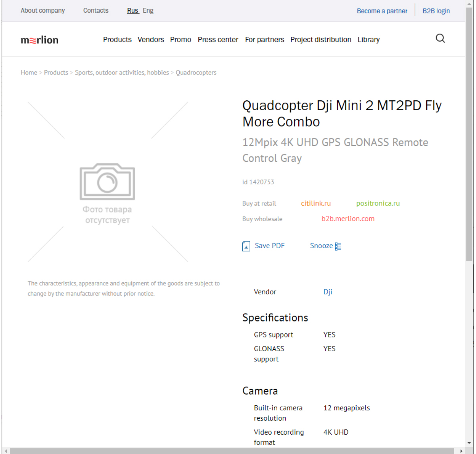Open the Vendors menu

[151, 40]
